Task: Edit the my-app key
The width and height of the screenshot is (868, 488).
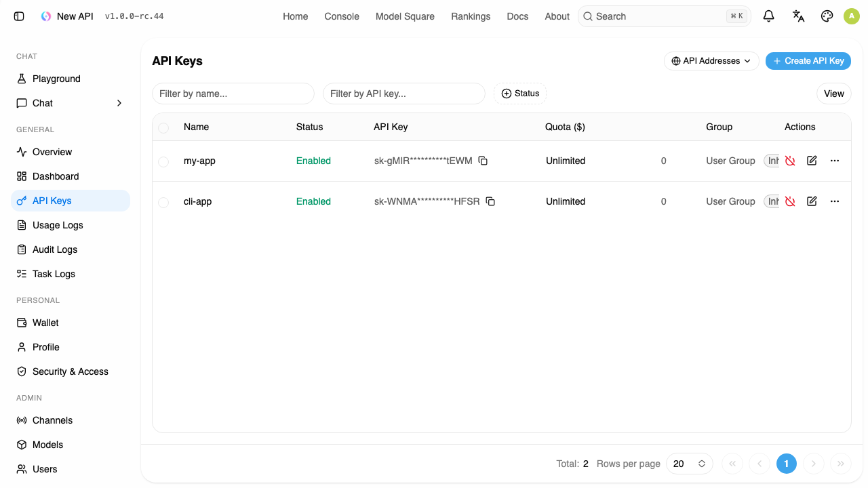Action: [812, 161]
